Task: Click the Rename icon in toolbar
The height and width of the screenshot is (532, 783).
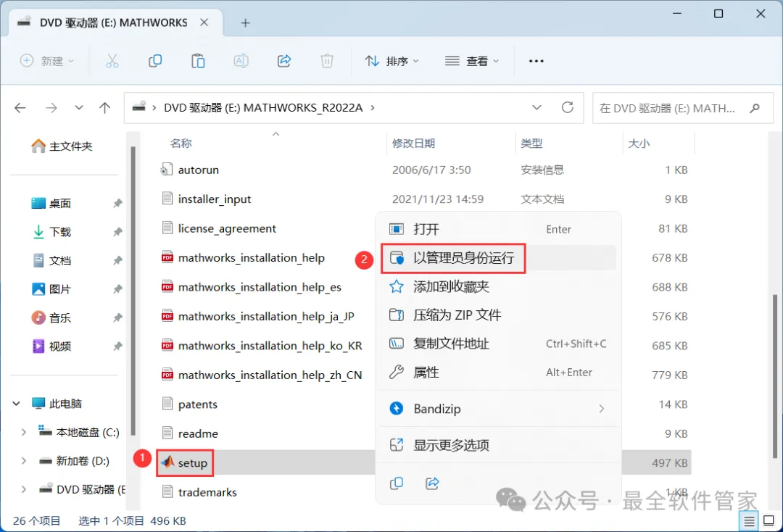Action: point(241,61)
